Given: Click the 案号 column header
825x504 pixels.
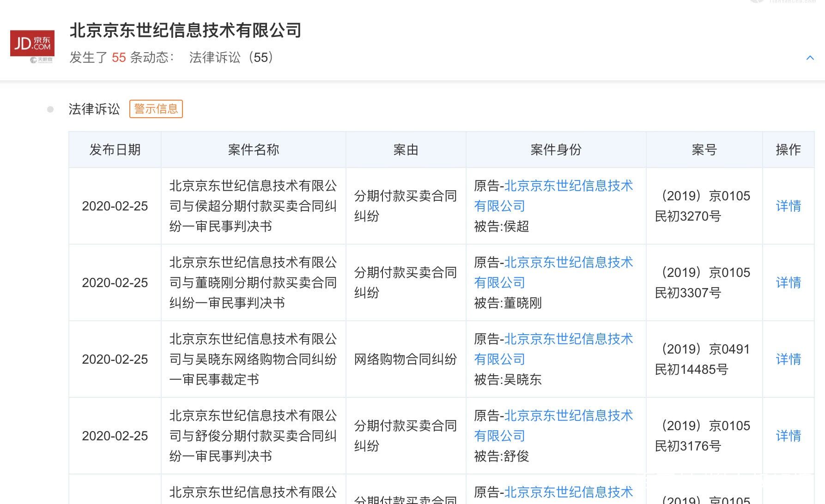Looking at the screenshot, I should pyautogui.click(x=704, y=150).
